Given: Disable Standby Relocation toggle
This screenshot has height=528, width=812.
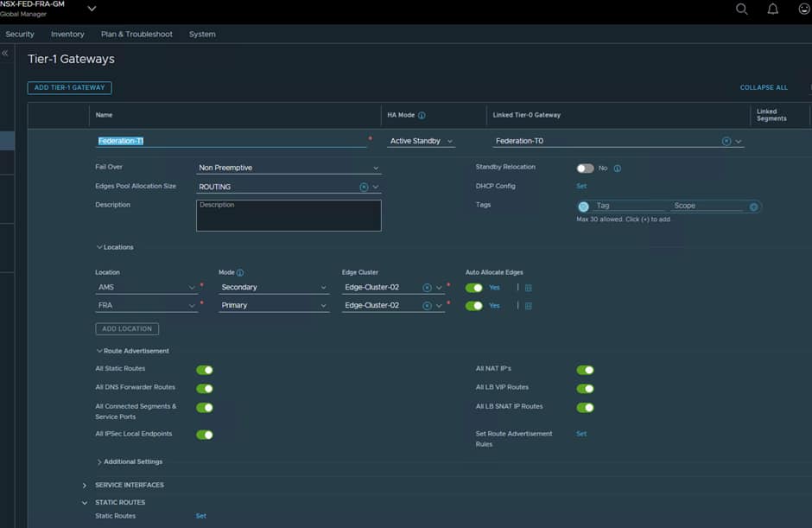Looking at the screenshot, I should tap(585, 169).
